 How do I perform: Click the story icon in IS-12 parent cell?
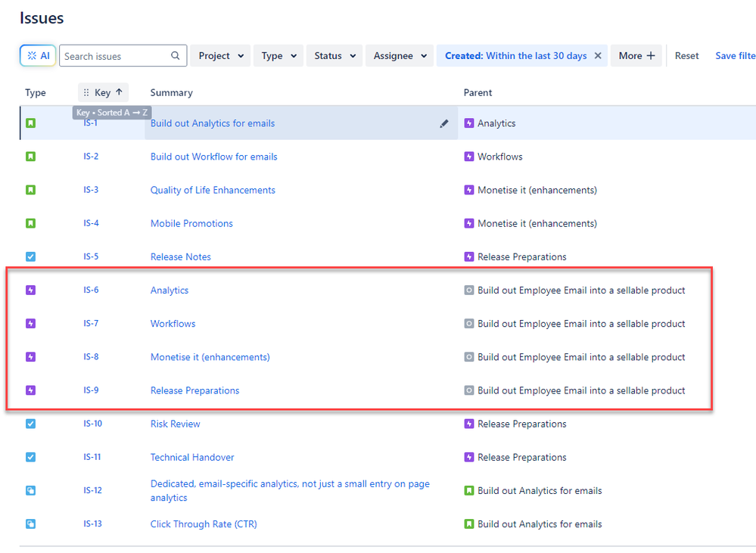click(468, 490)
